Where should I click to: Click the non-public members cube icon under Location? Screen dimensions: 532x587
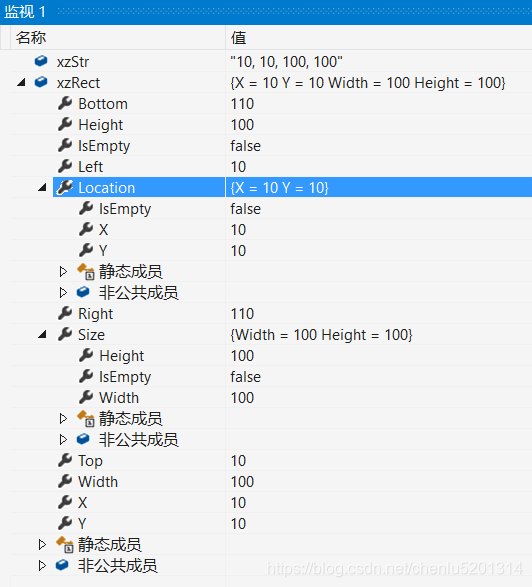[x=83, y=292]
